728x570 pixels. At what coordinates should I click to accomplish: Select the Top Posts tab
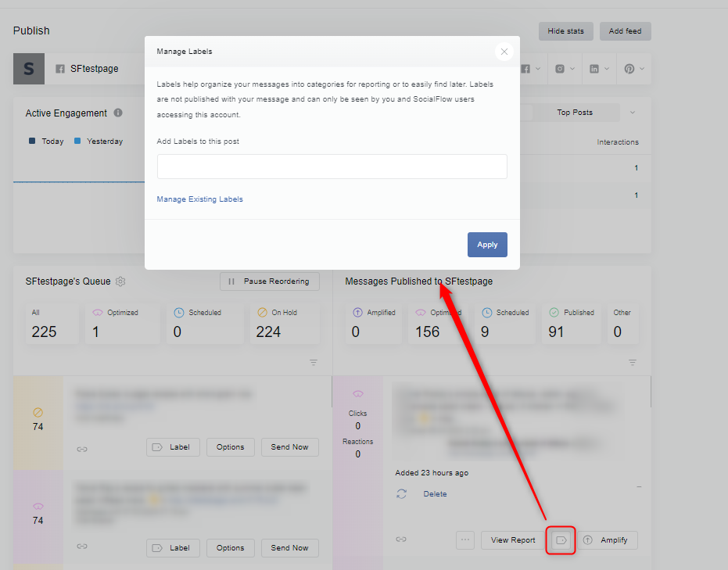pyautogui.click(x=575, y=113)
